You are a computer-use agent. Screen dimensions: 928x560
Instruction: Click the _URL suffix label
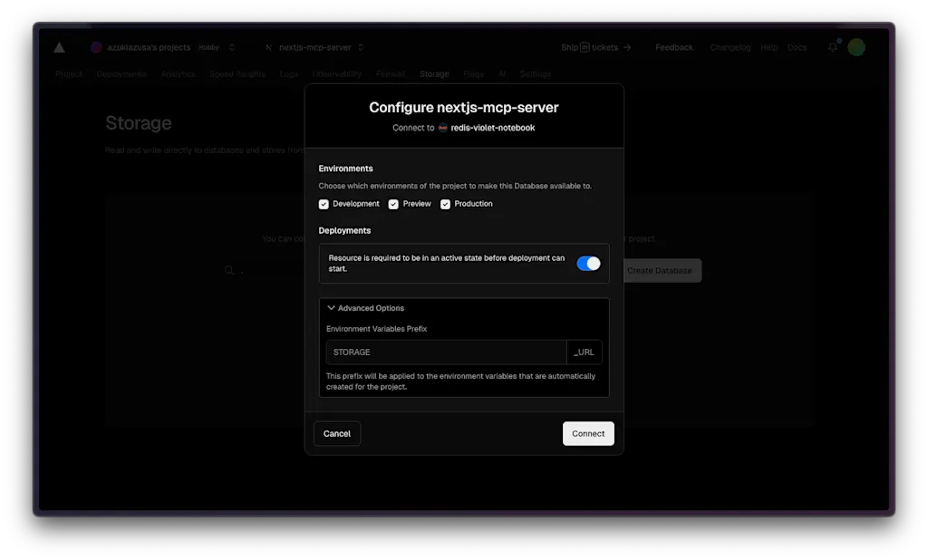[585, 352]
